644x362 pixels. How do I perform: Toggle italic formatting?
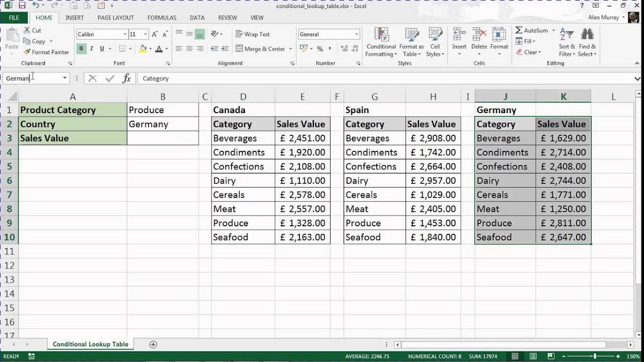pyautogui.click(x=91, y=48)
